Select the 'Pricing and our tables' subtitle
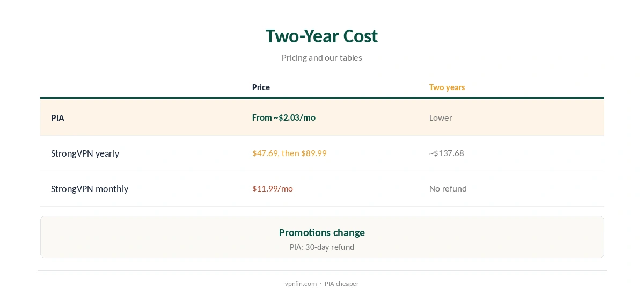 (321, 57)
